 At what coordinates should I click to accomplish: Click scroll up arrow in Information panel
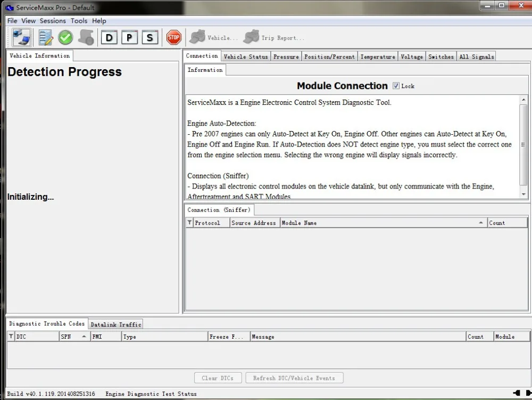pos(523,100)
